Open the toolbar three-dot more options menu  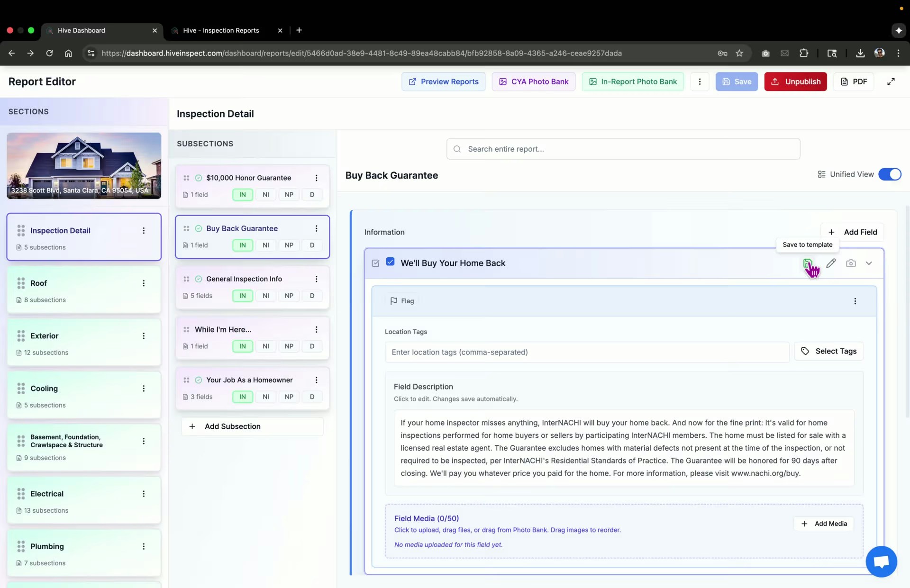click(x=700, y=81)
